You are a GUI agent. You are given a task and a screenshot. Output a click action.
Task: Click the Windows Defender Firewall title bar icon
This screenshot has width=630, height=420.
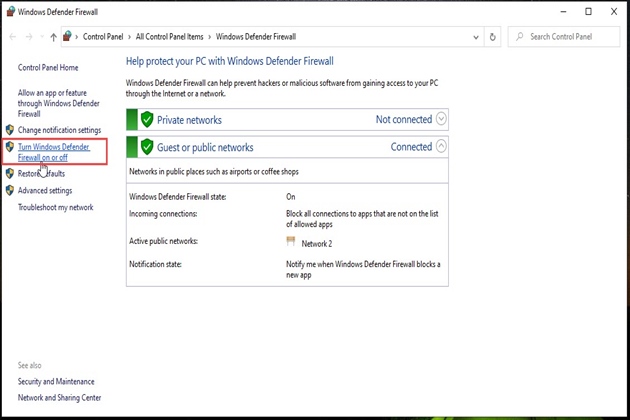[10, 12]
